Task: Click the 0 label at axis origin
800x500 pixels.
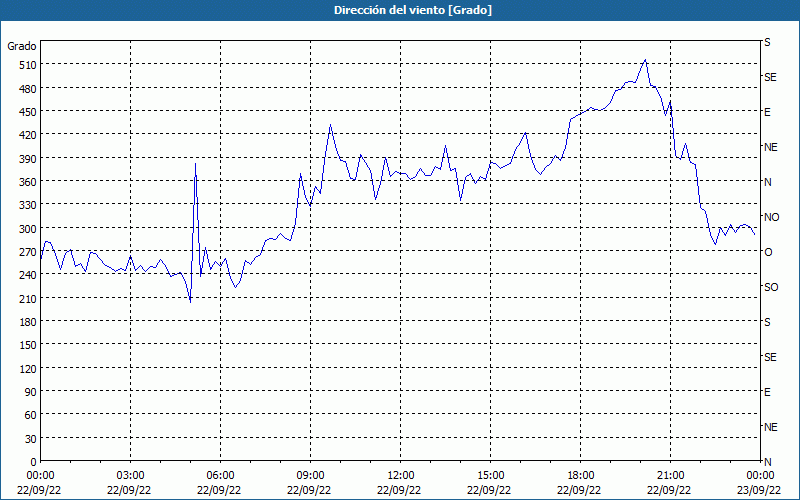Action: [34, 462]
